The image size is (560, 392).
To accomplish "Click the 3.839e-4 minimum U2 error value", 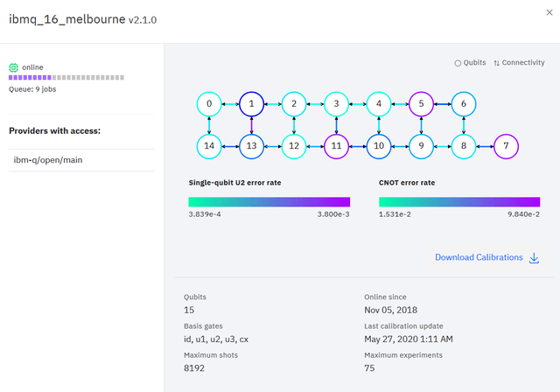I will [x=205, y=214].
